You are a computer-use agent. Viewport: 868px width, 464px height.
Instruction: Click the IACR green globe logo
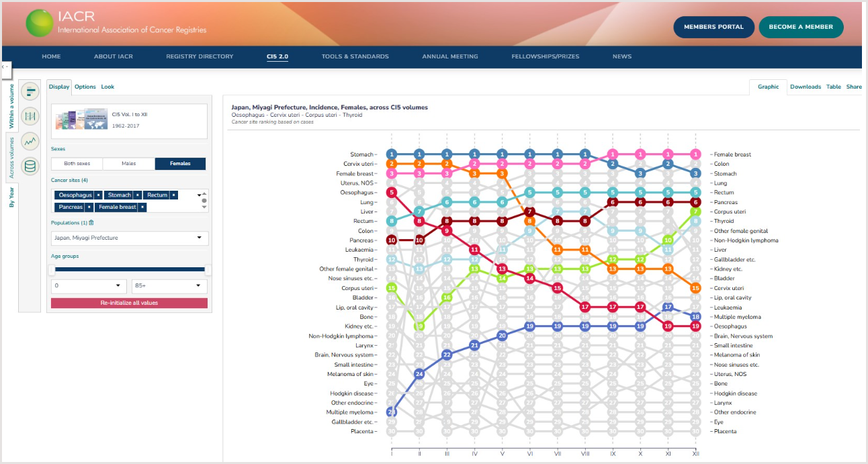(x=40, y=24)
